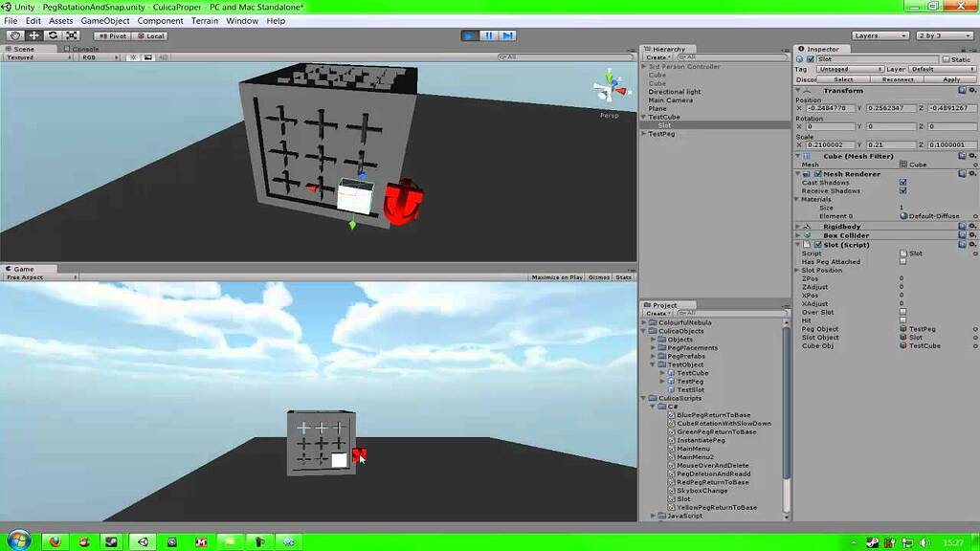Switch to the Console tab
The height and width of the screenshot is (551, 980).
coord(83,49)
